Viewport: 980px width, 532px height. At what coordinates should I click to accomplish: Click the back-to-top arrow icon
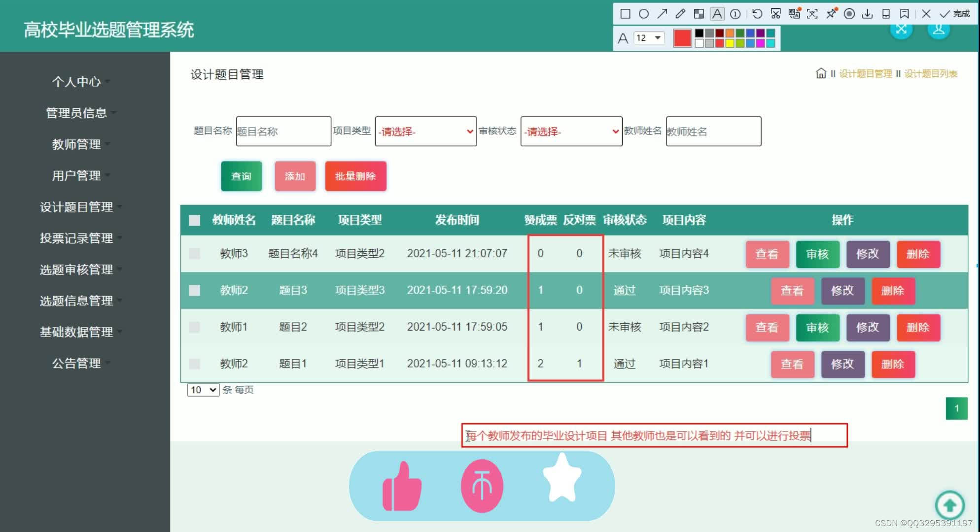pos(950,505)
